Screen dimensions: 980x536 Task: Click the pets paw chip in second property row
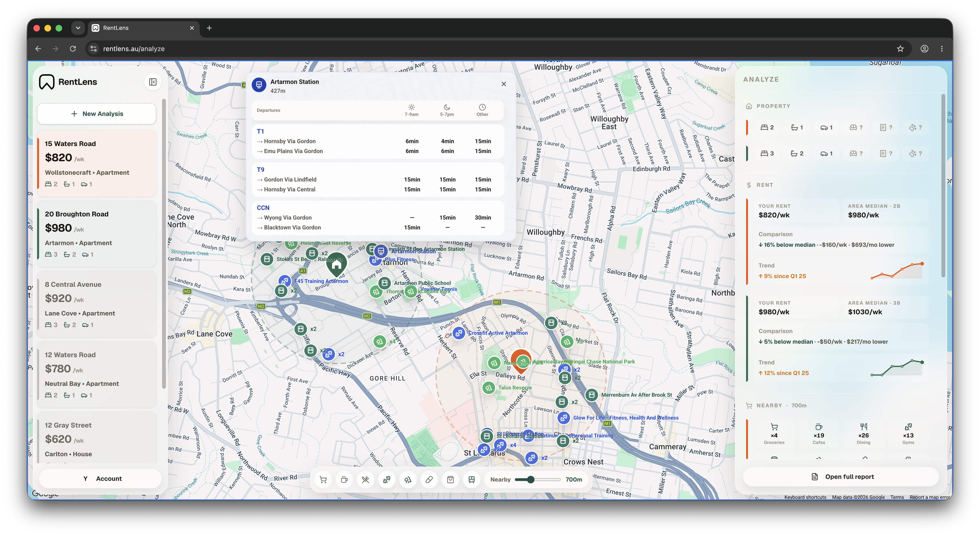(915, 154)
